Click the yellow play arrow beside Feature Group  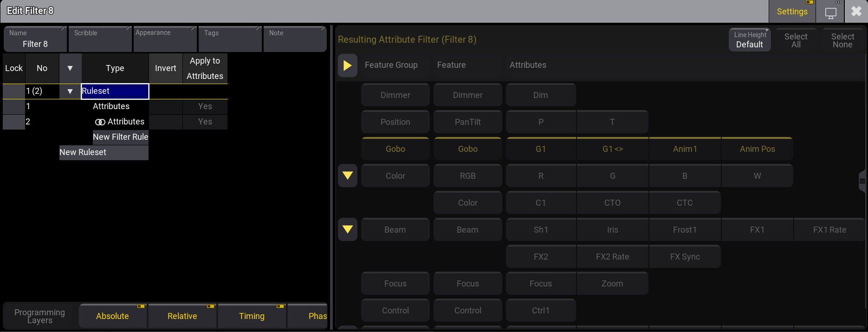pos(347,65)
